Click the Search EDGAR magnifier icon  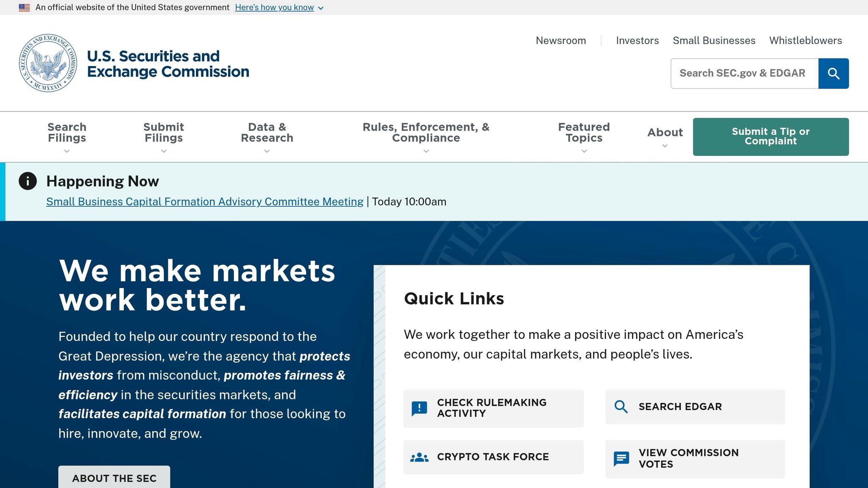(x=621, y=407)
